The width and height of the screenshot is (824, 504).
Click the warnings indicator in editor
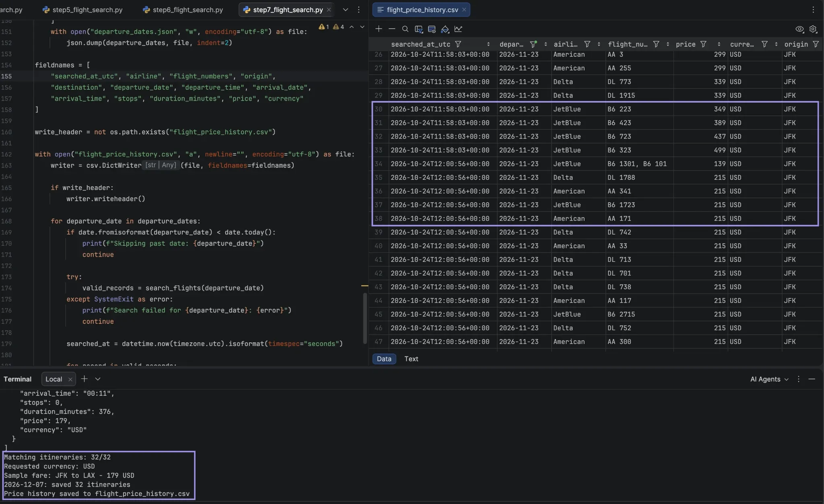point(331,27)
